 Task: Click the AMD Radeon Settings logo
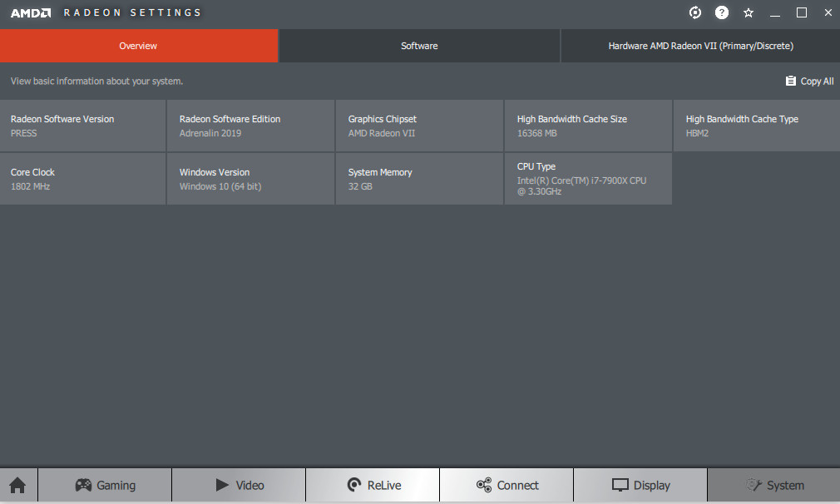[106, 12]
